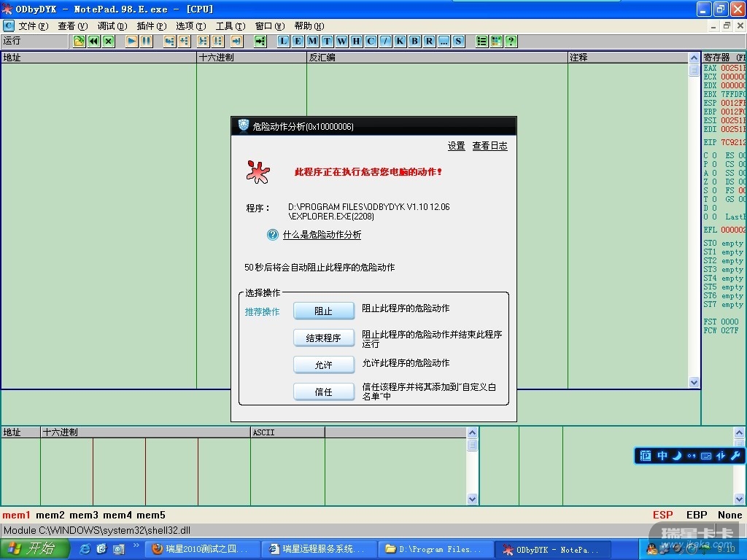
Task: Open References window with R button
Action: point(429,42)
